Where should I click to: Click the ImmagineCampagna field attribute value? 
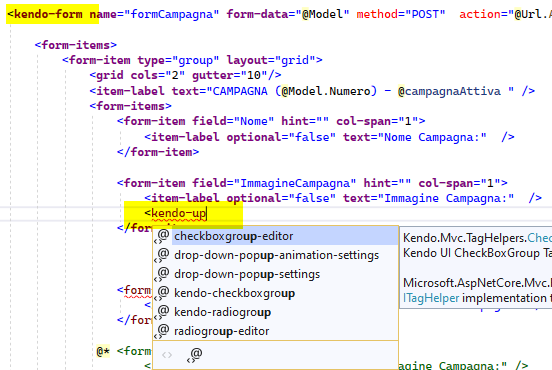coord(295,183)
